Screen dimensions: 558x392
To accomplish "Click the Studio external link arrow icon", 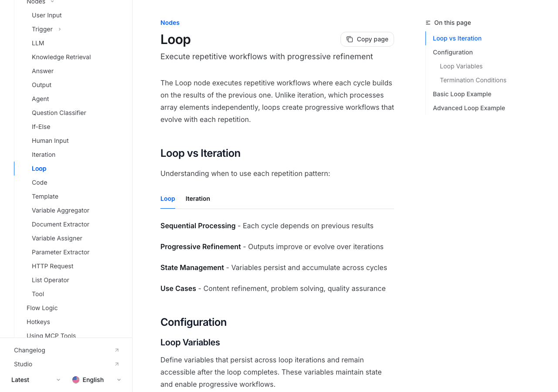I will click(x=117, y=364).
